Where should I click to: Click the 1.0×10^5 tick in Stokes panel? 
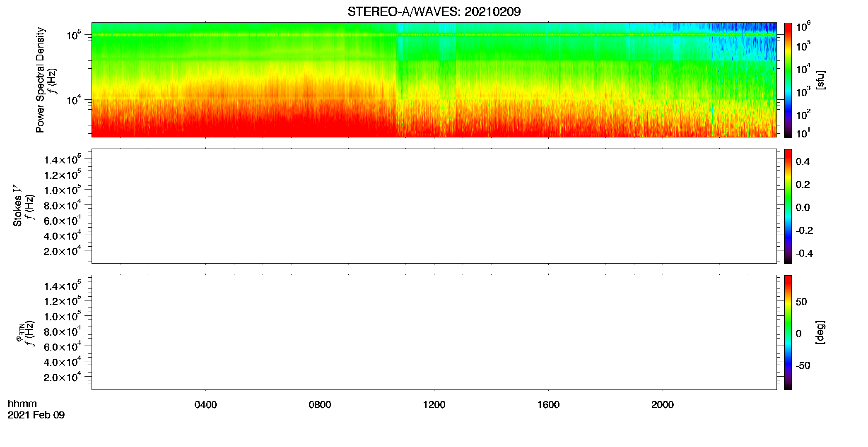[63, 190]
